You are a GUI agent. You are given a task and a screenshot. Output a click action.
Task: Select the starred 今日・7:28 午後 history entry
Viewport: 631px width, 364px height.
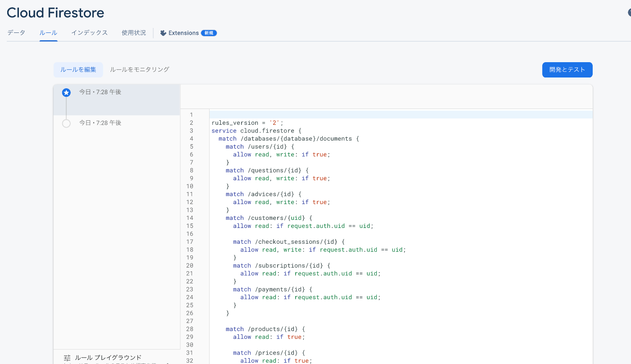[x=117, y=100]
